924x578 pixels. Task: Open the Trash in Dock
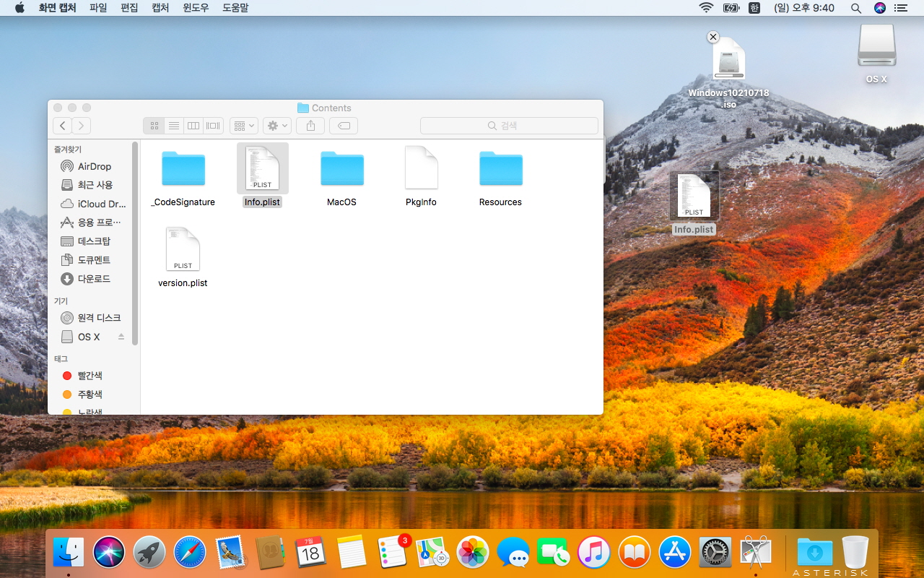(x=855, y=553)
